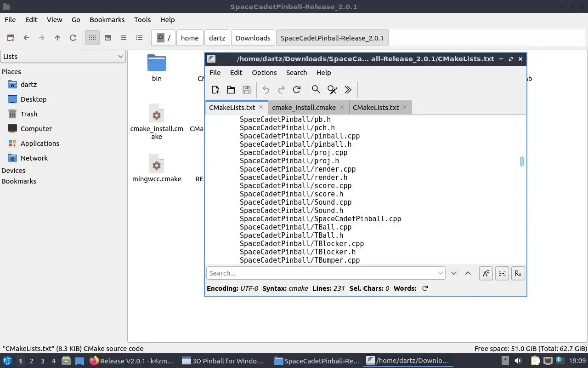588x368 pixels.
Task: Open Desktop in Places sidebar
Action: coord(33,99)
